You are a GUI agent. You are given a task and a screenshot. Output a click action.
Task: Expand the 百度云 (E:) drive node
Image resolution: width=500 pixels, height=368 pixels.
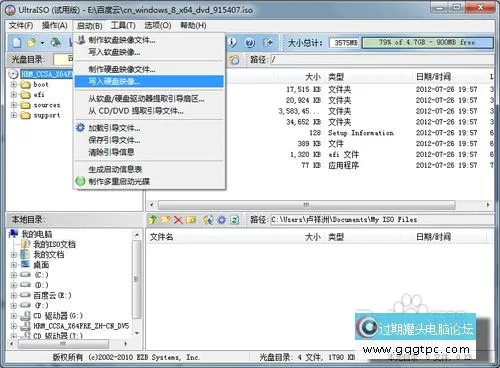point(14,296)
